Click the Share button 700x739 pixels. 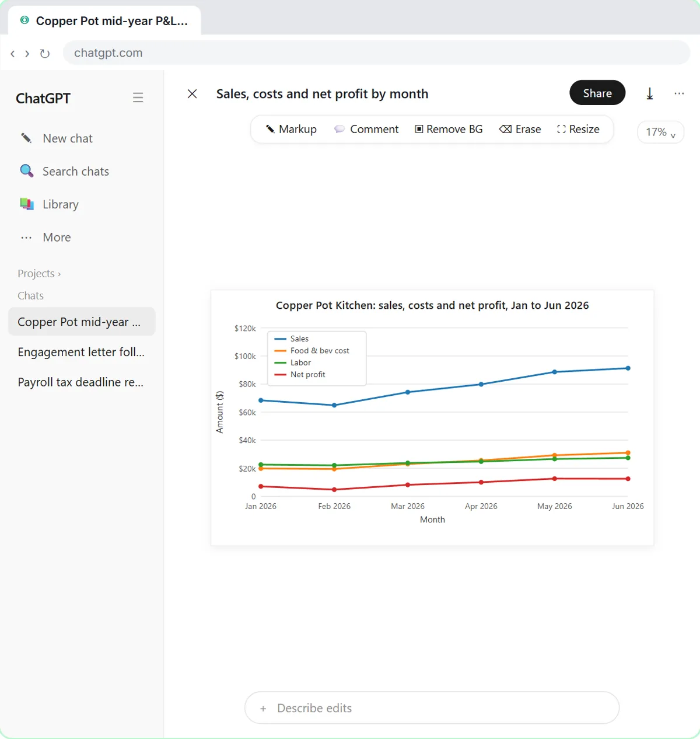pos(597,93)
